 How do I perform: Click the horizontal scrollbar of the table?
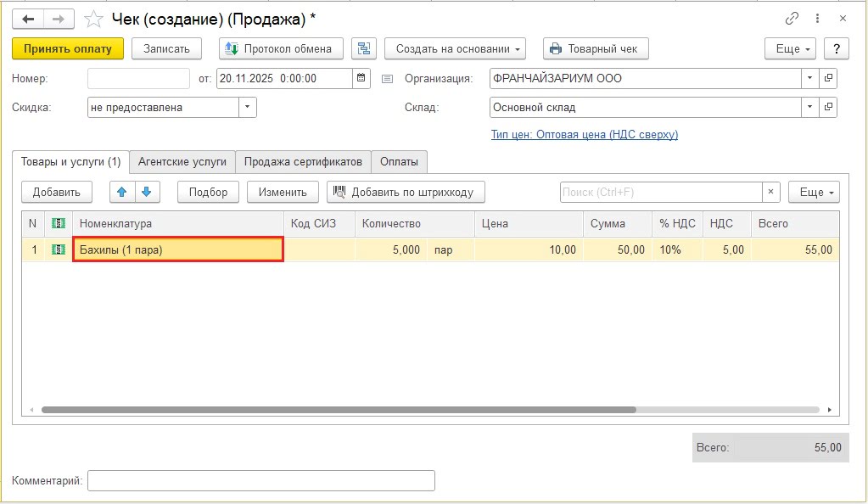pos(339,409)
